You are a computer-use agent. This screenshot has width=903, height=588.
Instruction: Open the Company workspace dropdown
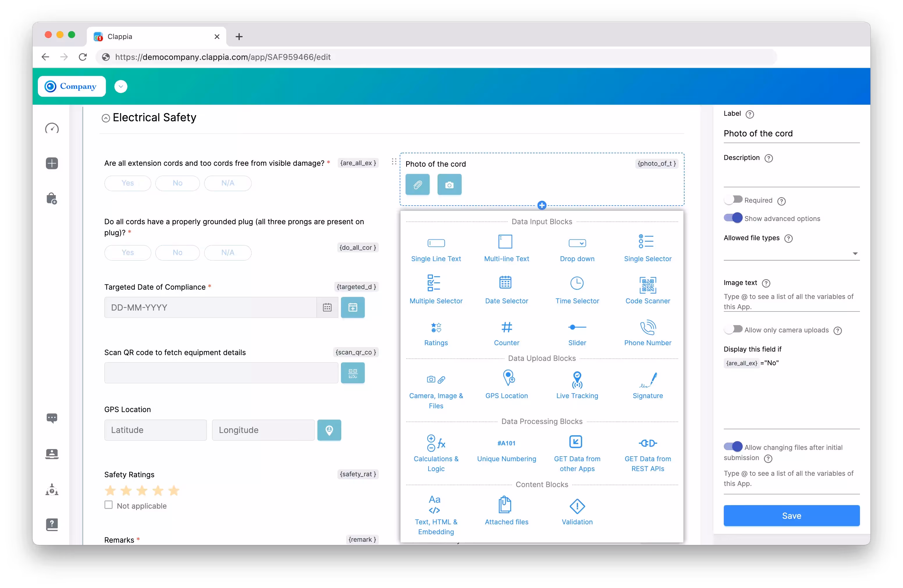[x=121, y=86]
